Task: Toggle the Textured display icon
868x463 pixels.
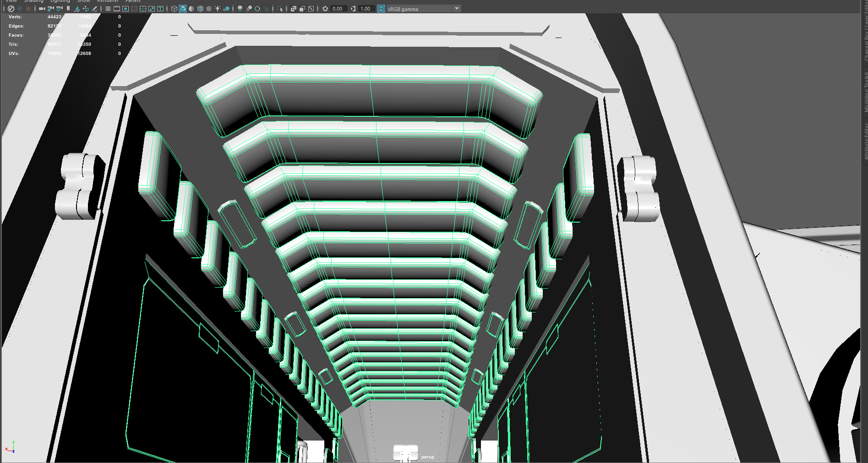Action: click(x=209, y=9)
